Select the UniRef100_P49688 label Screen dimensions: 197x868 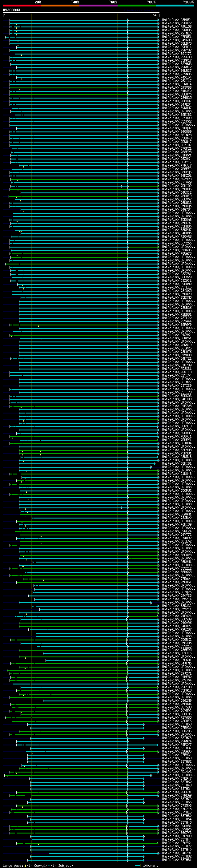coord(176,40)
